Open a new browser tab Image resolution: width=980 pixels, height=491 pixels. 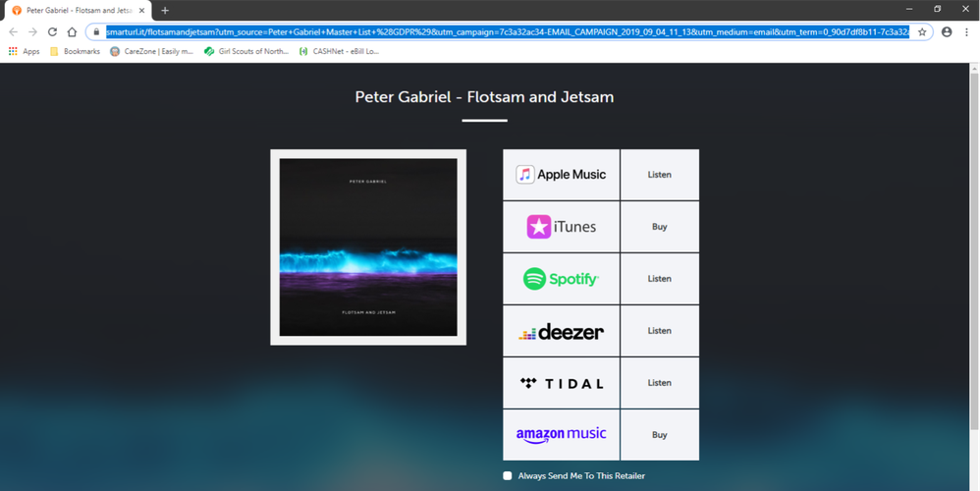(165, 10)
